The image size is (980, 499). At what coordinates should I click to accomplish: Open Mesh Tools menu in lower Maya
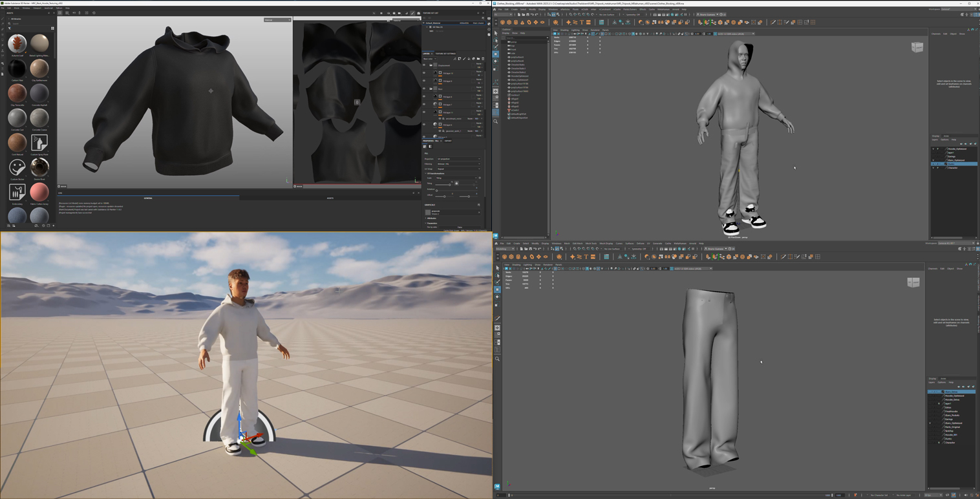coord(591,244)
